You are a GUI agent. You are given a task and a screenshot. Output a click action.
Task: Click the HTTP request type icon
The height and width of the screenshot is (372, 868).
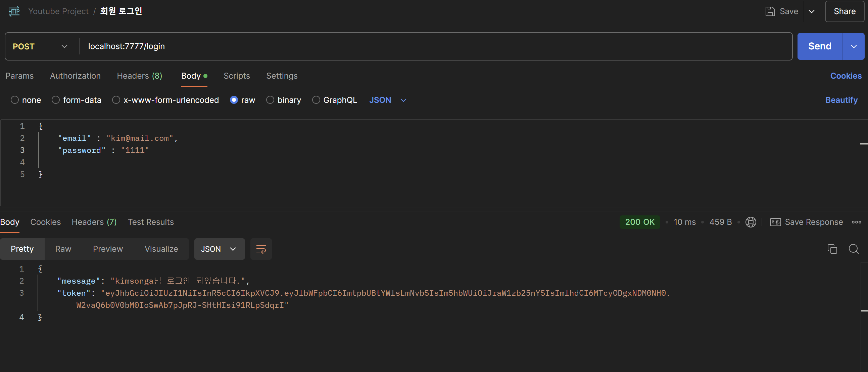pyautogui.click(x=14, y=11)
